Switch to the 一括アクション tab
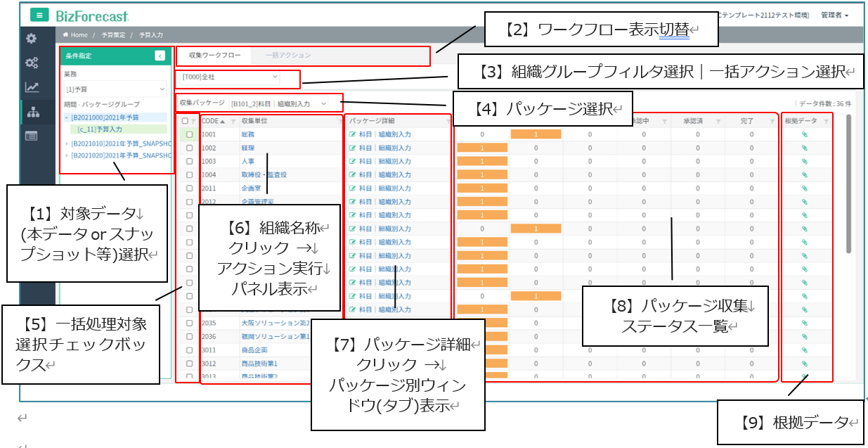Image resolution: width=868 pixels, height=448 pixels. [x=288, y=55]
